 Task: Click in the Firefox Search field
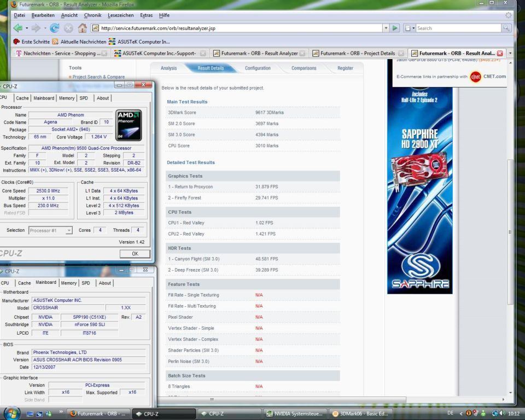[x=458, y=28]
